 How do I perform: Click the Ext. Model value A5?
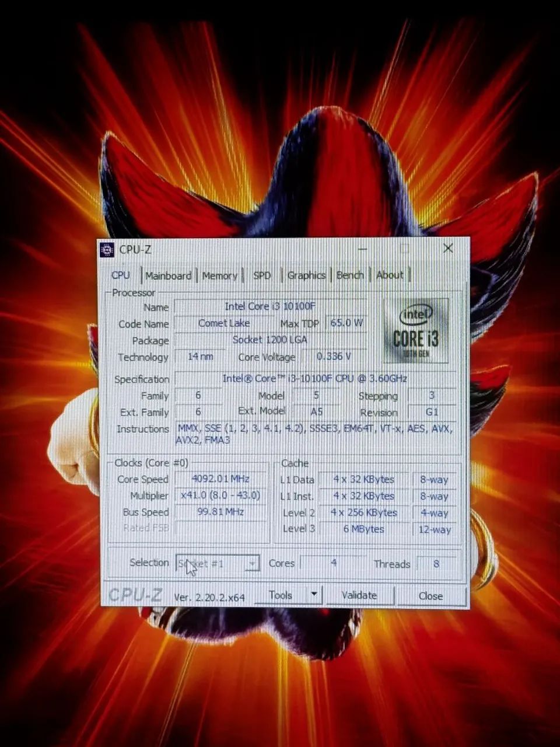coord(317,412)
